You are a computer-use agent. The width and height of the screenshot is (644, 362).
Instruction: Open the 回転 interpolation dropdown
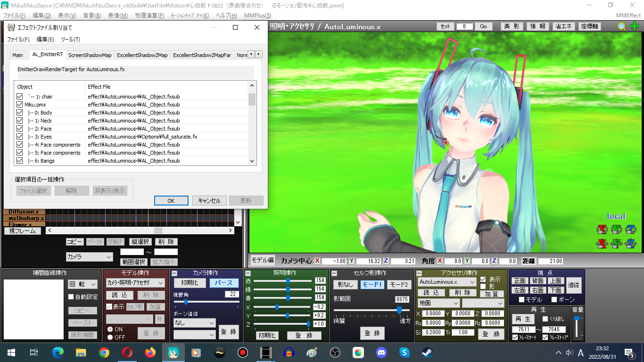tap(83, 284)
